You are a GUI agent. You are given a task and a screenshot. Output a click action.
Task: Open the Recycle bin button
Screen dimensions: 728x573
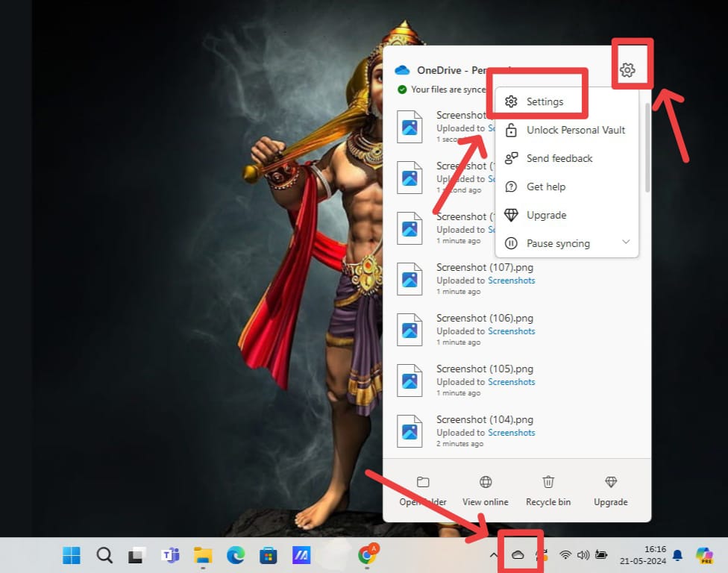(548, 491)
